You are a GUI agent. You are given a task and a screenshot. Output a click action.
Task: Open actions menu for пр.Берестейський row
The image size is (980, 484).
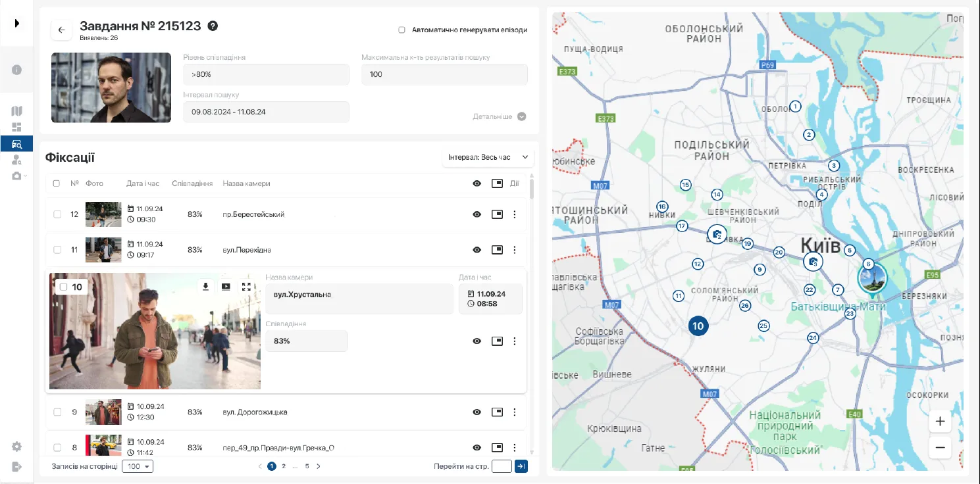515,214
